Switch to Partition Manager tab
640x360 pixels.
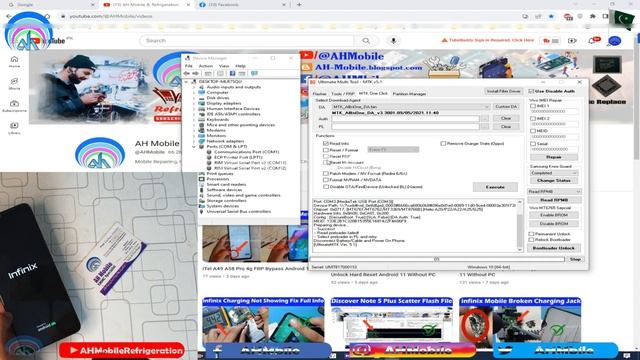click(x=409, y=94)
